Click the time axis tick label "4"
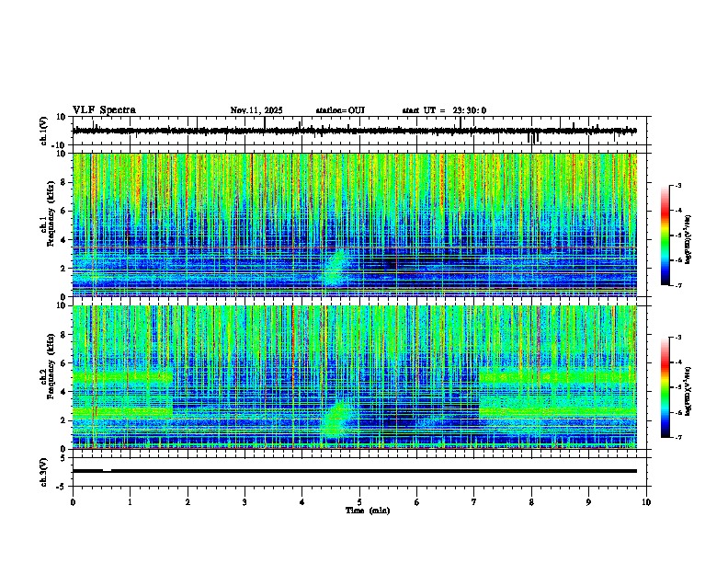This screenshot has height=563, width=728. click(x=302, y=502)
